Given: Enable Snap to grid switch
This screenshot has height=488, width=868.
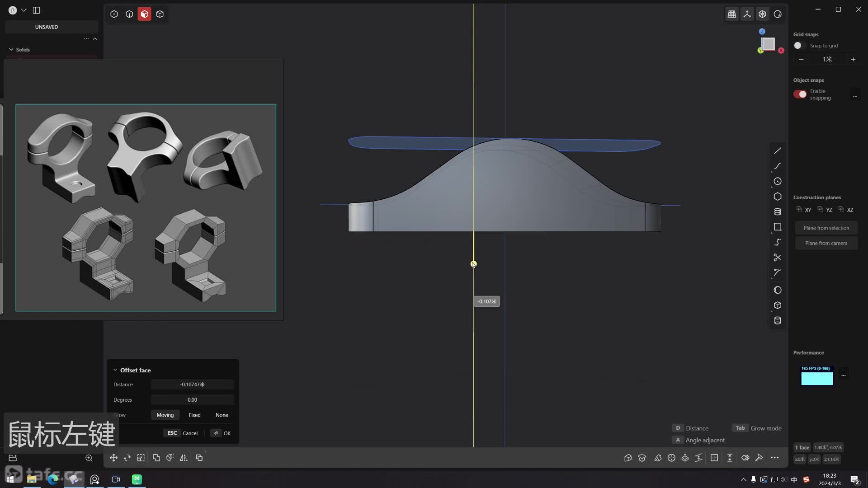Looking at the screenshot, I should pos(800,46).
